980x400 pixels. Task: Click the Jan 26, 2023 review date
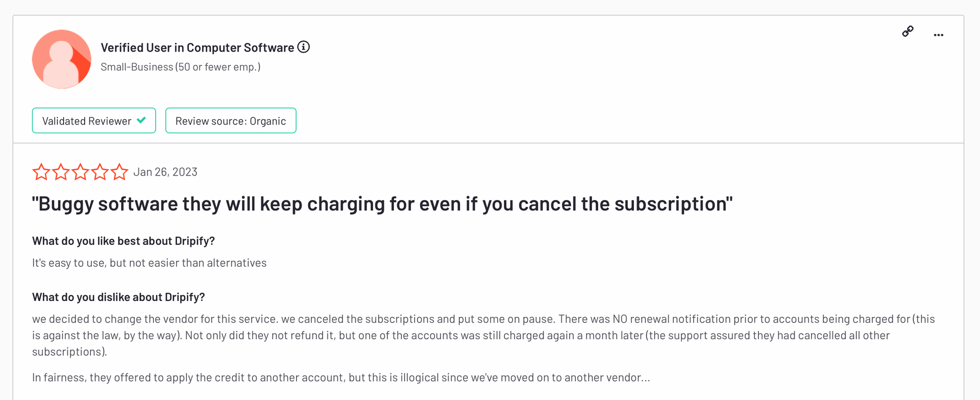coord(165,172)
